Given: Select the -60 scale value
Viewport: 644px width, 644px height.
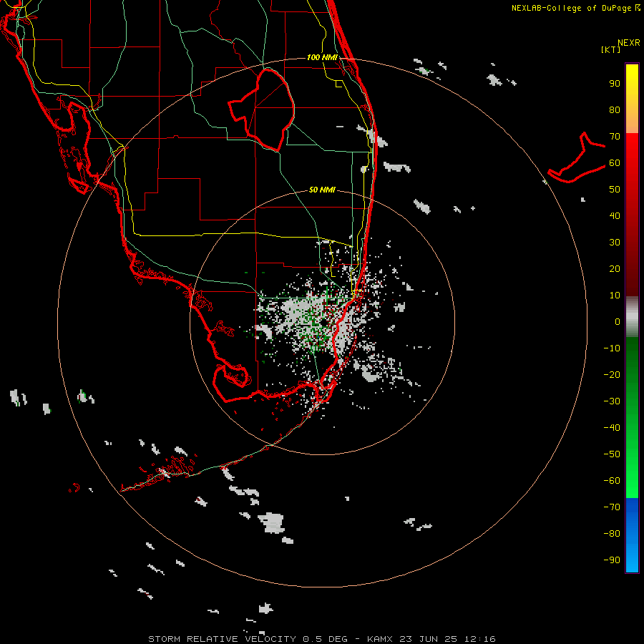Looking at the screenshot, I should pos(612,481).
